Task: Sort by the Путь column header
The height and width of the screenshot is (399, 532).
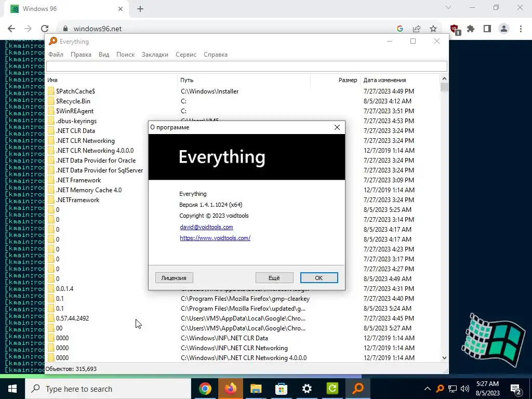Action: click(244, 80)
